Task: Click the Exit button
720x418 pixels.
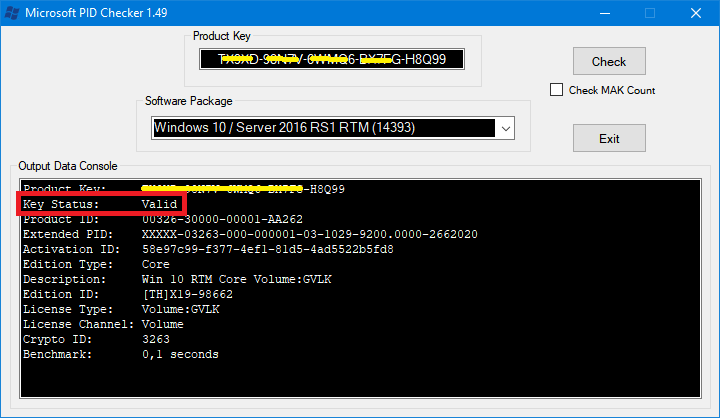Action: (x=609, y=138)
